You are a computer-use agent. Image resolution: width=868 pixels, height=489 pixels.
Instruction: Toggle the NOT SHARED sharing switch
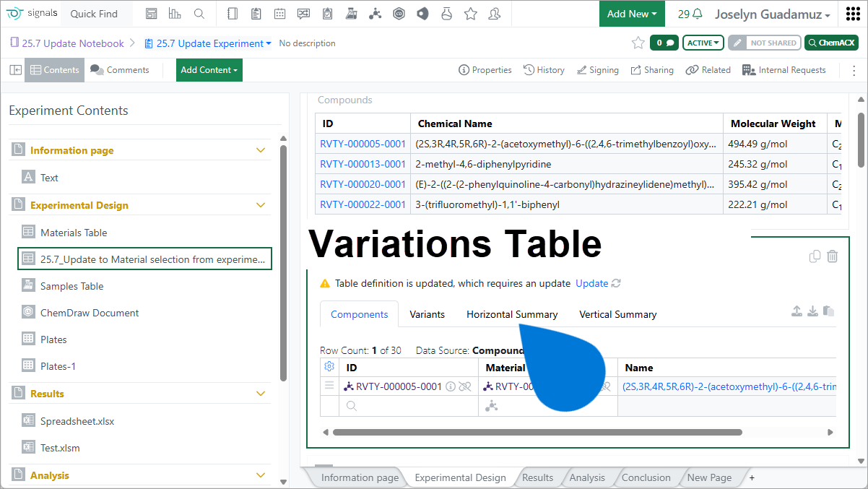point(764,43)
